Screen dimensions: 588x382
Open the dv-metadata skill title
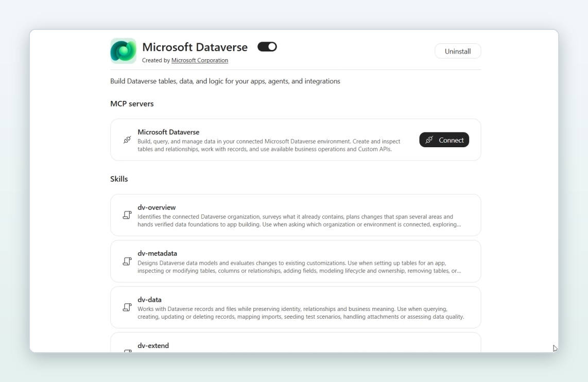[x=157, y=253]
